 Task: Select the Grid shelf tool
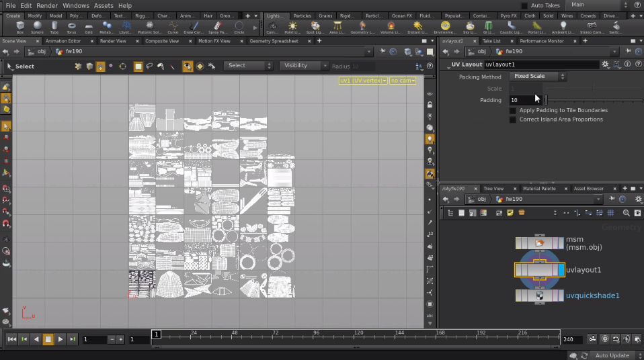pyautogui.click(x=89, y=28)
